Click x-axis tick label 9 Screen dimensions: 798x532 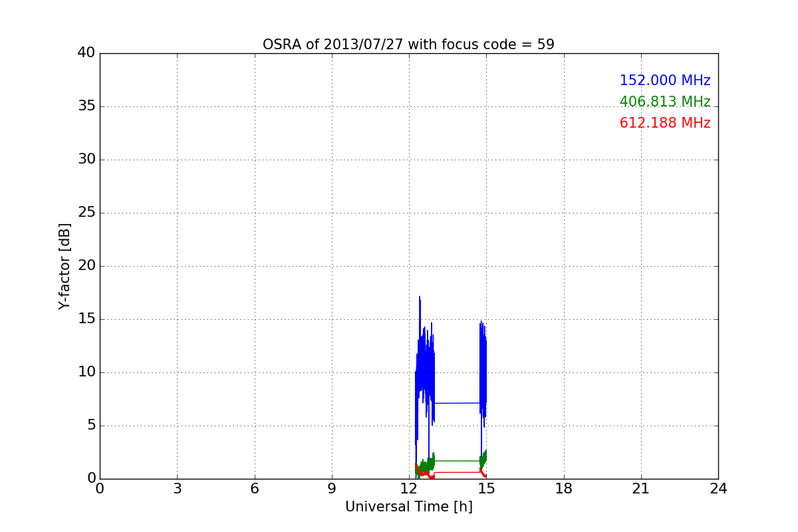(x=332, y=489)
